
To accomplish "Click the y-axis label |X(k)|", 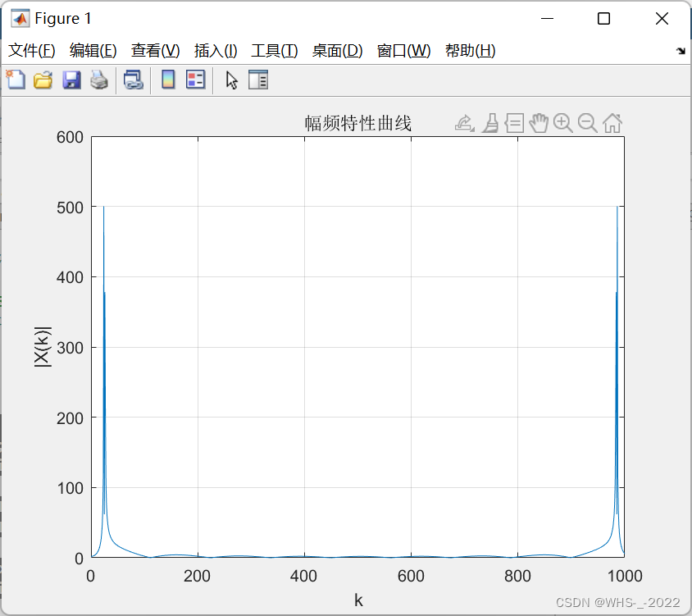I will point(43,347).
